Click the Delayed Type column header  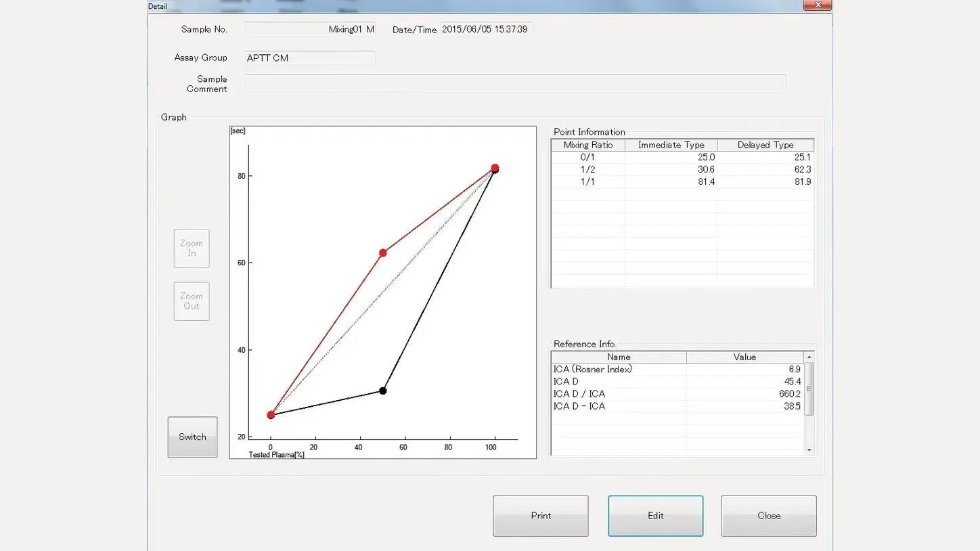tap(765, 145)
